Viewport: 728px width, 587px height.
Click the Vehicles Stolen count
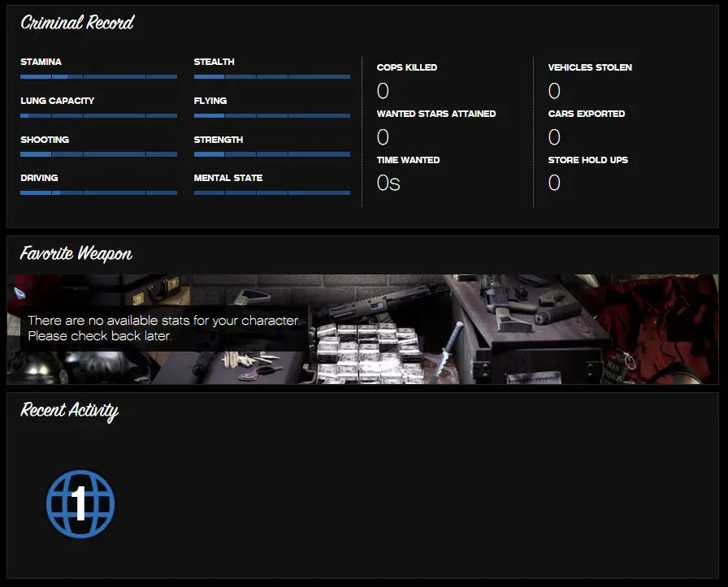click(554, 90)
